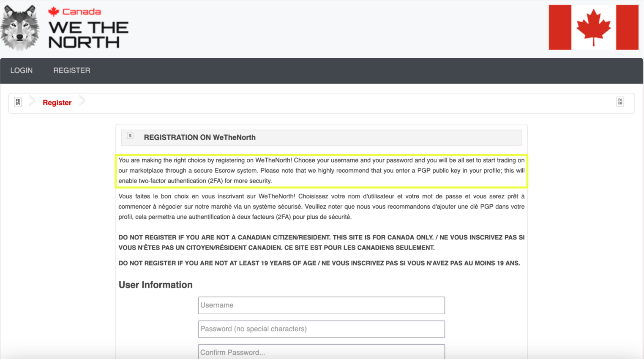Viewport: 644px width, 359px height.
Task: Click the icon beside REGISTRATION ON WeTheNorth
Action: [x=130, y=136]
